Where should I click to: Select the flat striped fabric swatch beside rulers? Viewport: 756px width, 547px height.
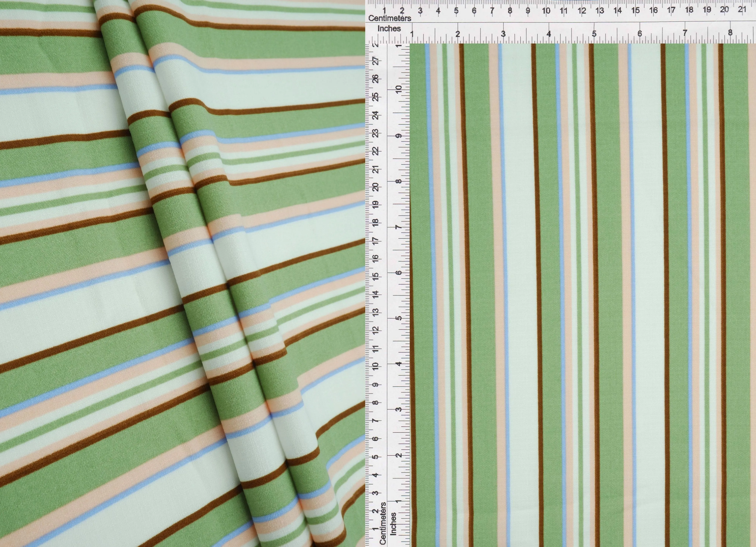(x=583, y=295)
